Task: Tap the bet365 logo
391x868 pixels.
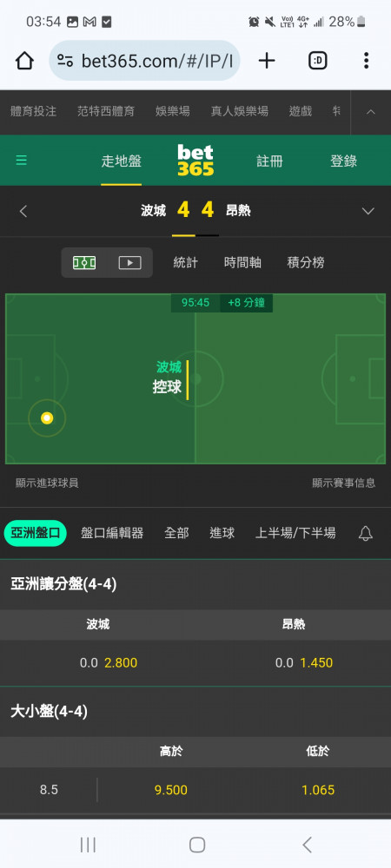Action: point(195,160)
